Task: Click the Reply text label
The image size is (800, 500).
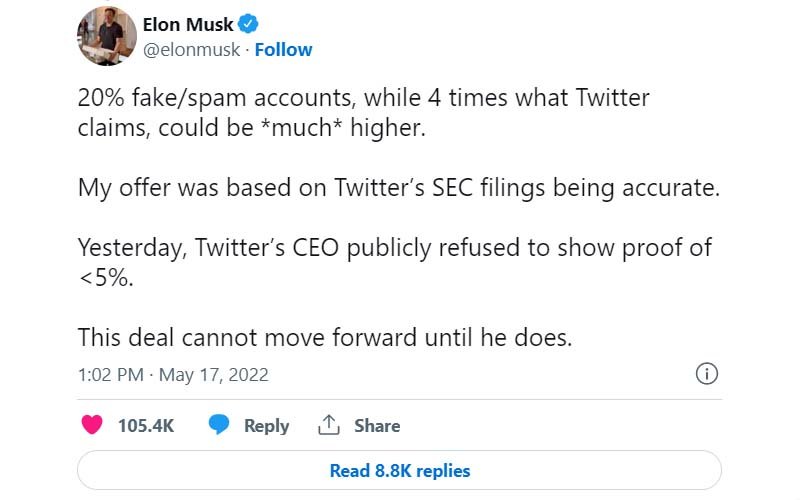Action: [266, 425]
